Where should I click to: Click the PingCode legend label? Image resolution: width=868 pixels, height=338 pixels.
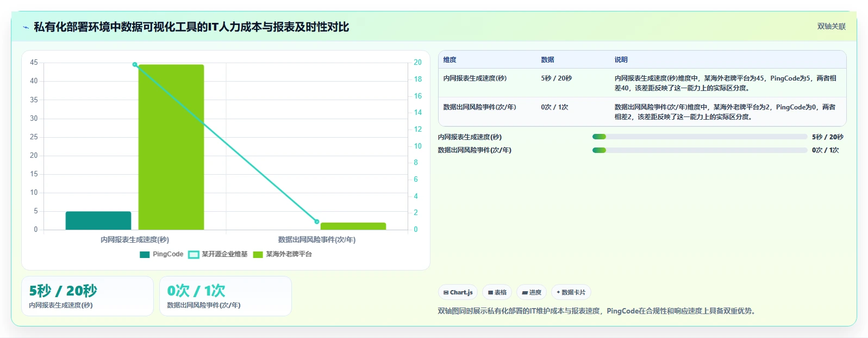(x=168, y=254)
